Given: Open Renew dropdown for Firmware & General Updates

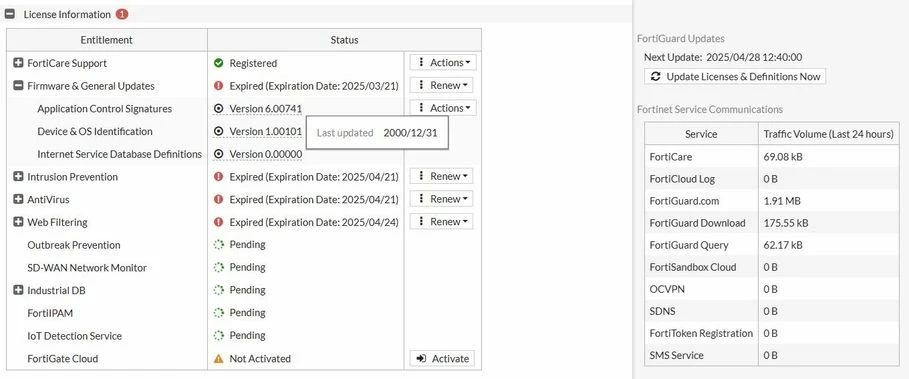Looking at the screenshot, I should [441, 85].
